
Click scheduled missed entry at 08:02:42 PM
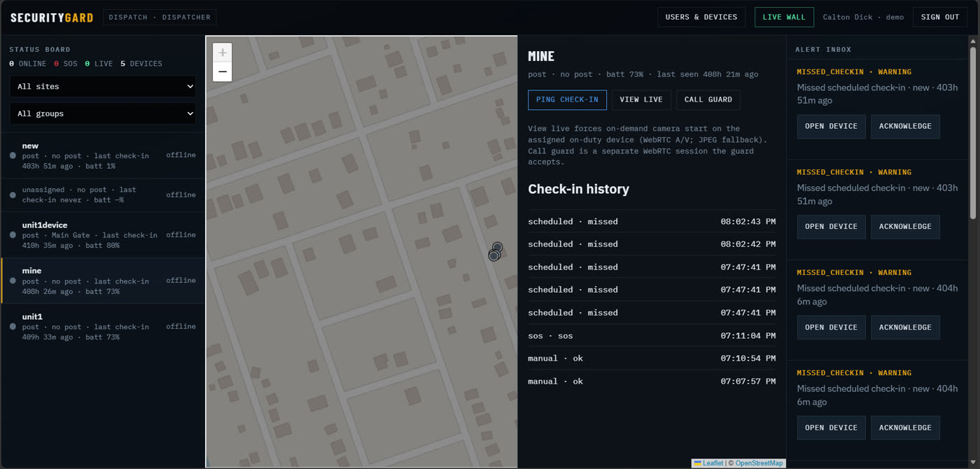click(651, 244)
